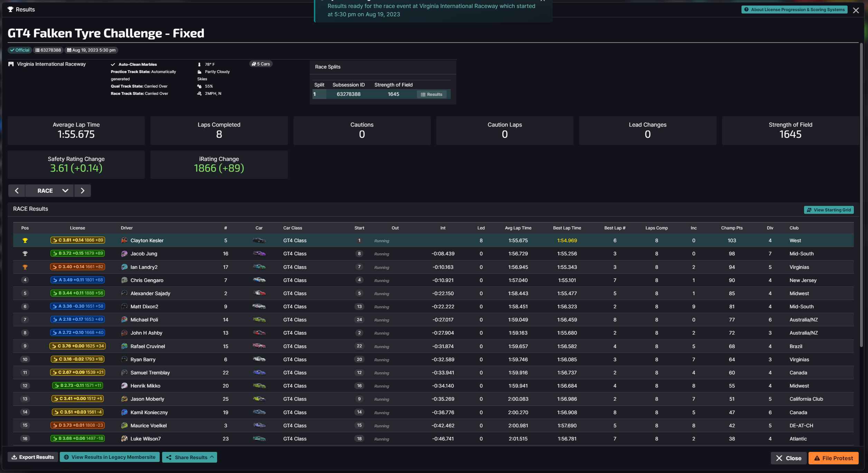Click the 5 Cars badge
This screenshot has width=868, height=473.
point(261,64)
